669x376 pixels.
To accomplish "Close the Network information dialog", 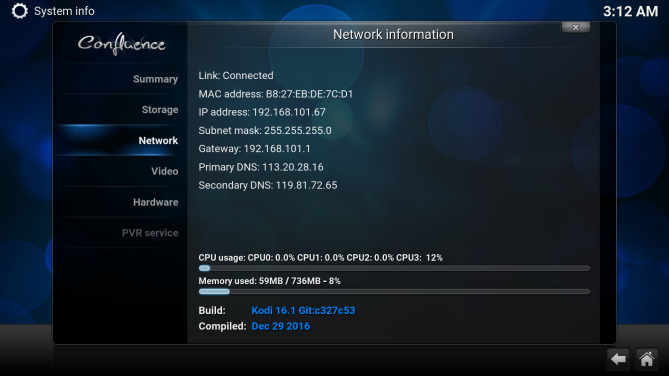I will [576, 27].
